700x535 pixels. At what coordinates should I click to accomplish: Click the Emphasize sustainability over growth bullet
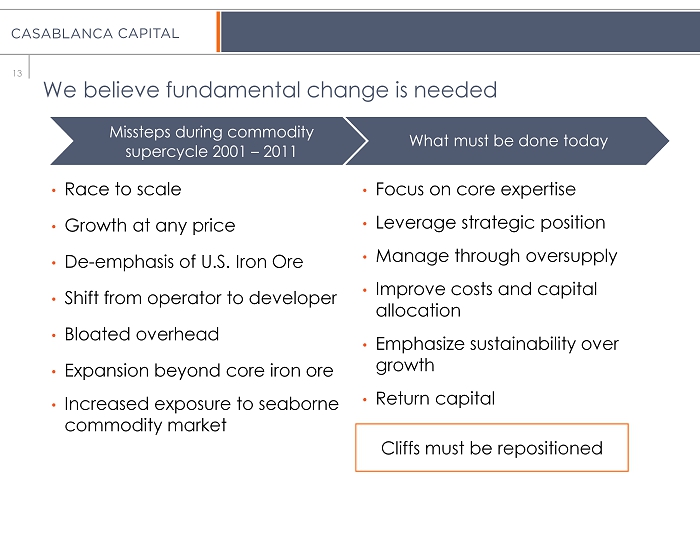point(497,354)
